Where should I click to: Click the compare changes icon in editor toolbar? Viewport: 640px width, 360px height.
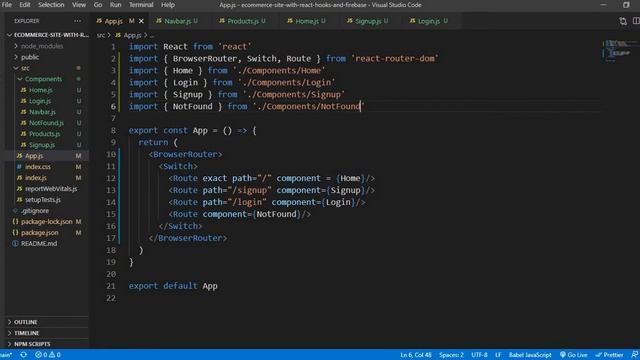click(x=623, y=21)
